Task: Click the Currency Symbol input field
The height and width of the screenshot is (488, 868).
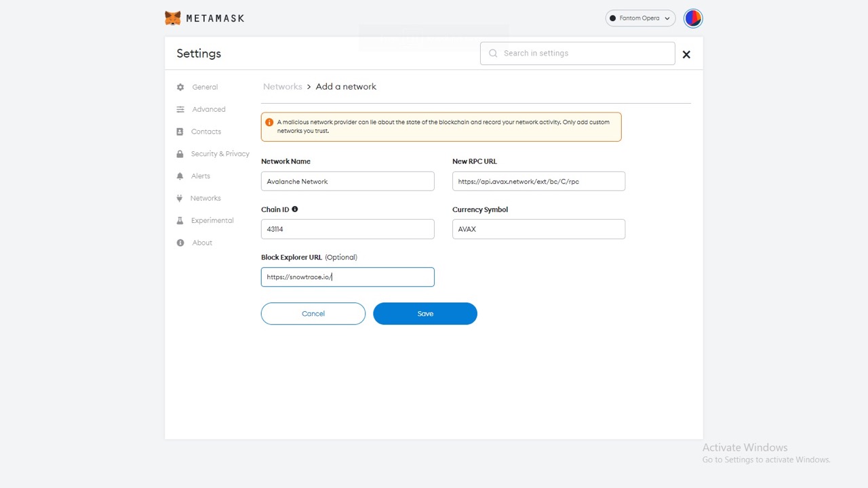Action: coord(539,229)
